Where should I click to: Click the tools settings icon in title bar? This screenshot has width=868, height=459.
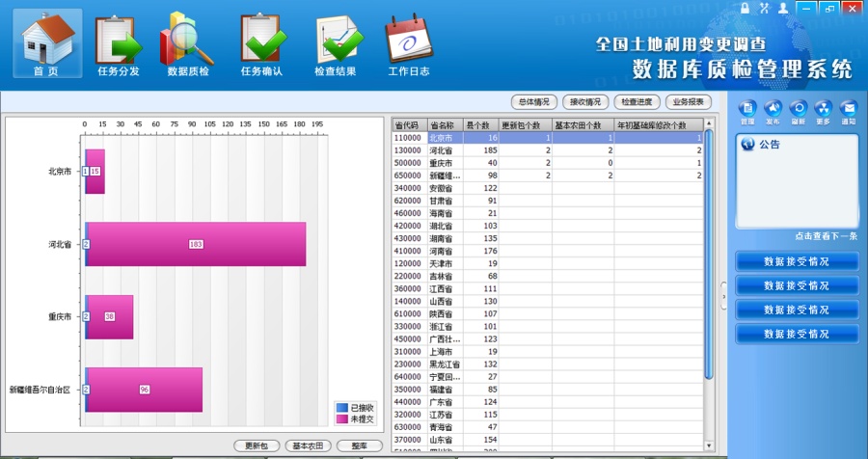pos(765,8)
